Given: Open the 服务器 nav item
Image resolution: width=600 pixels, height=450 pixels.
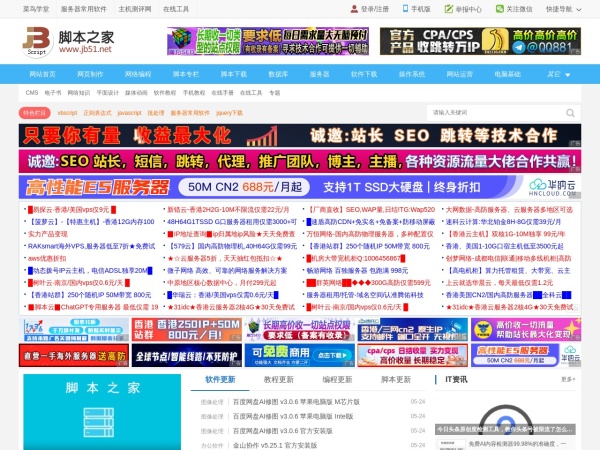Looking at the screenshot, I should [320, 74].
